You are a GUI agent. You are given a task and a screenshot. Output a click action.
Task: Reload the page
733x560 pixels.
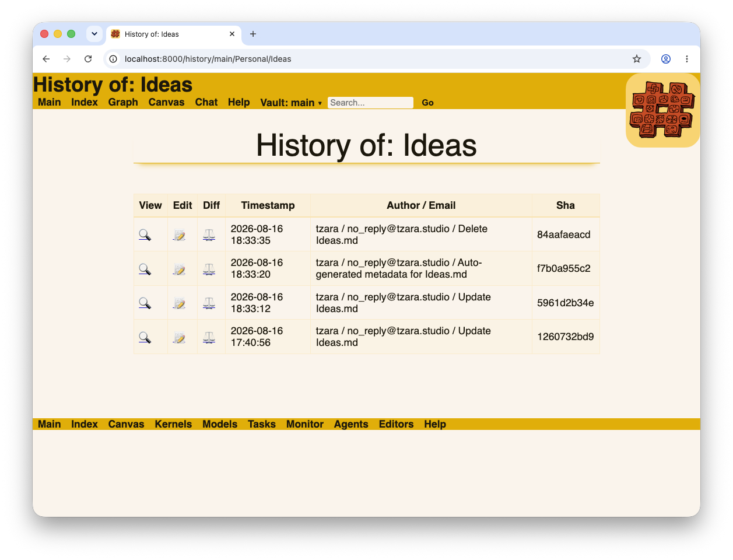[88, 59]
